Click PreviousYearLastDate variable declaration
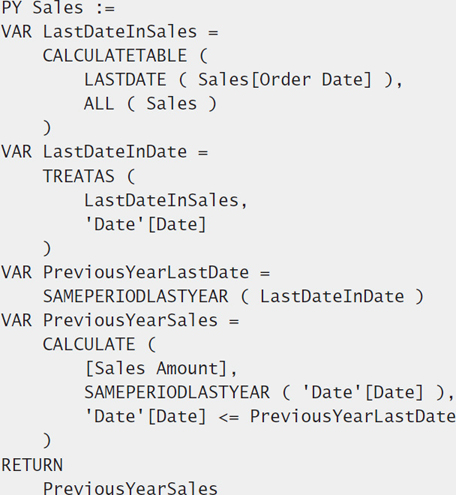 pyautogui.click(x=146, y=272)
